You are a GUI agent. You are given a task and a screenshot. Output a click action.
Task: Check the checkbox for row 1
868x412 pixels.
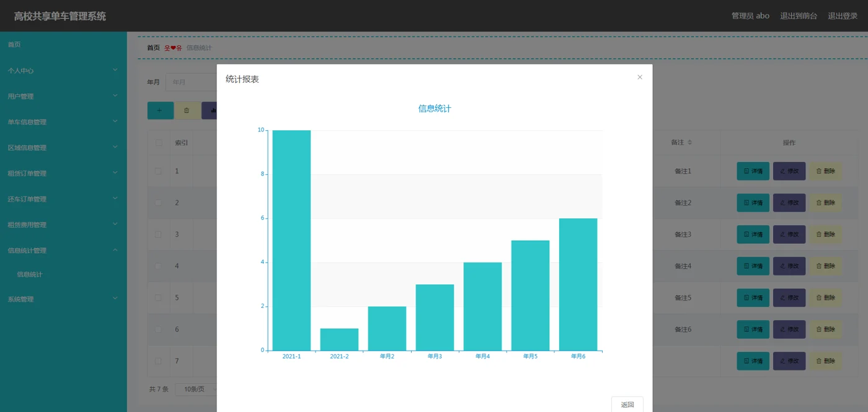tap(159, 171)
